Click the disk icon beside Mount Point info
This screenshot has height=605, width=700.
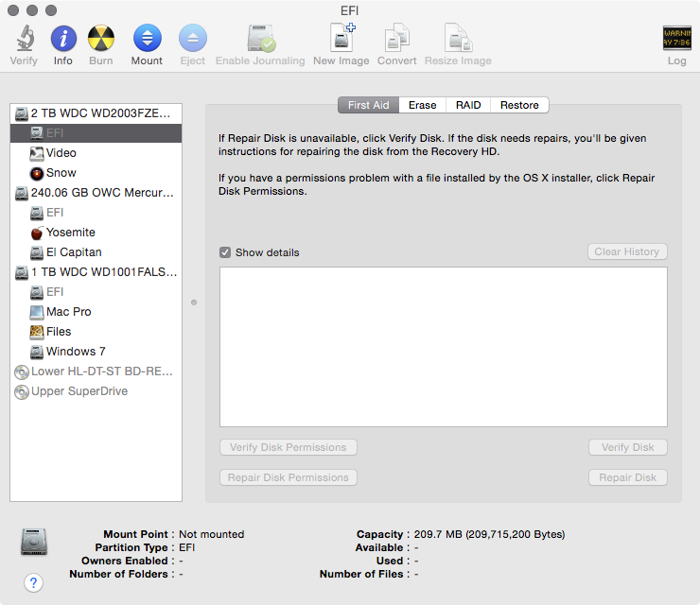[34, 542]
